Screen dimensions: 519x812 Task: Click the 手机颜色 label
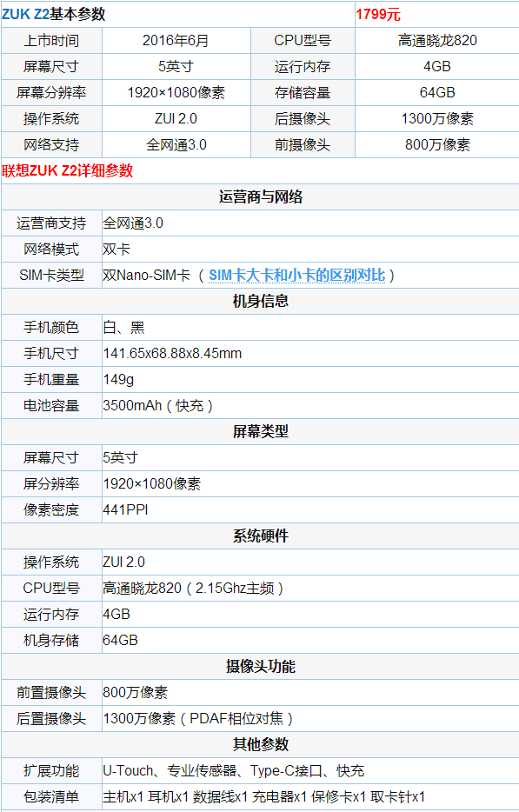pyautogui.click(x=51, y=327)
